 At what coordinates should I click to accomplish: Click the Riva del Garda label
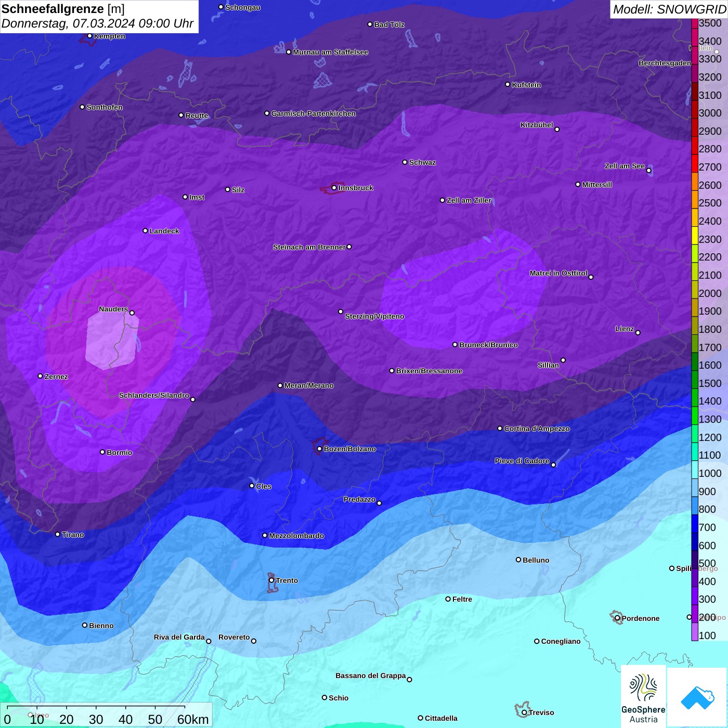click(x=179, y=637)
